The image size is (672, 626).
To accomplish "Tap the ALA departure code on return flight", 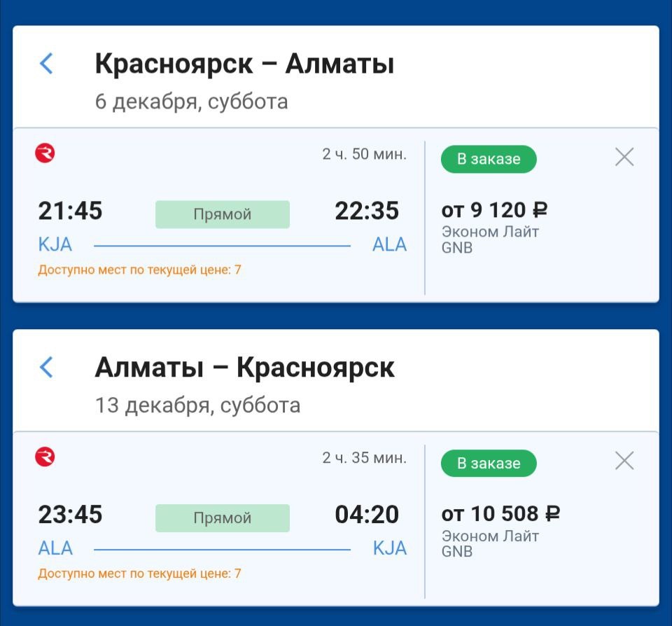I will tap(55, 548).
